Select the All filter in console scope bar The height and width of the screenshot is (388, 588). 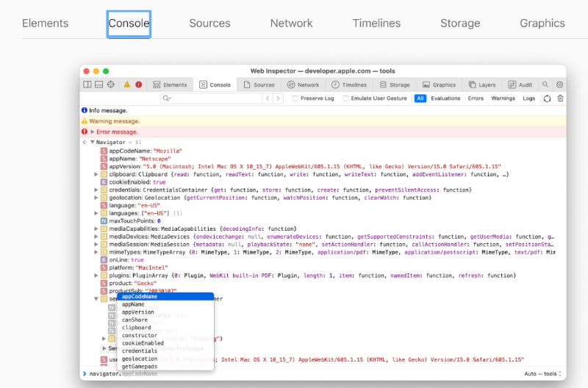420,98
